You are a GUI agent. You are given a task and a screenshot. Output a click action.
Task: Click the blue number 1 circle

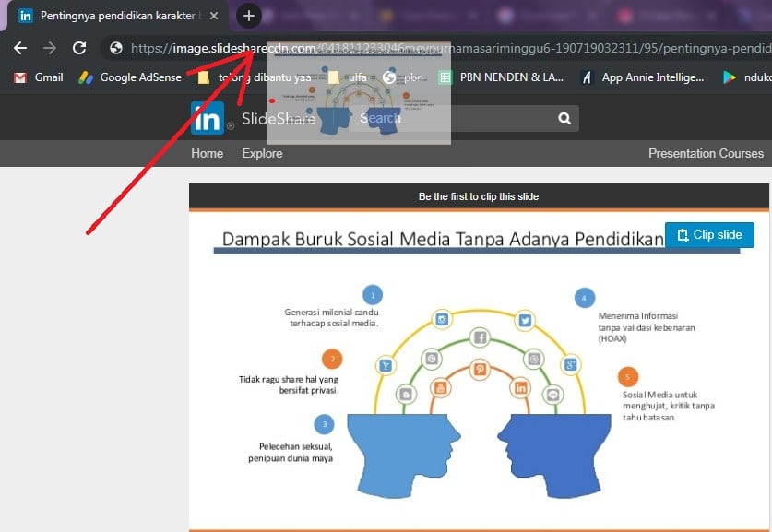tap(373, 295)
